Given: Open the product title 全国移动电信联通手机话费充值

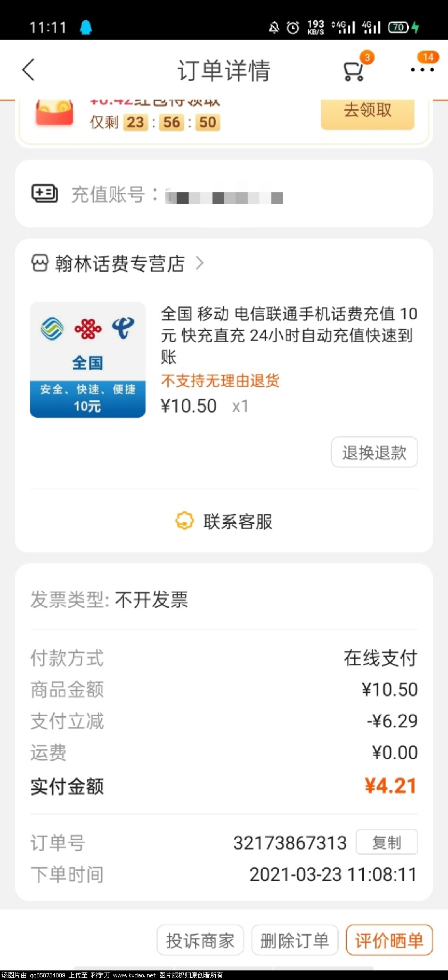Looking at the screenshot, I should tap(289, 335).
